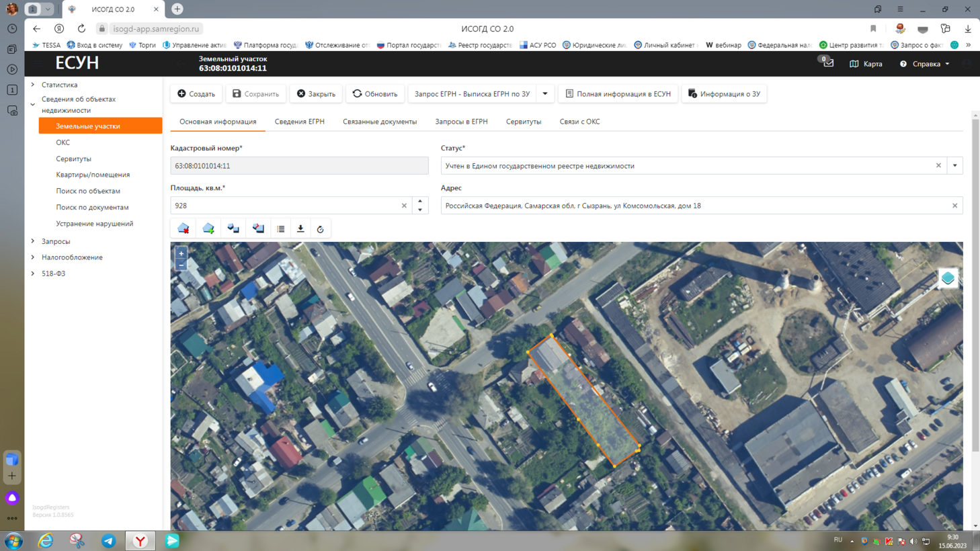Decrease the Площадь value with down arrow
Viewport: 980px width, 551px height.
[420, 210]
